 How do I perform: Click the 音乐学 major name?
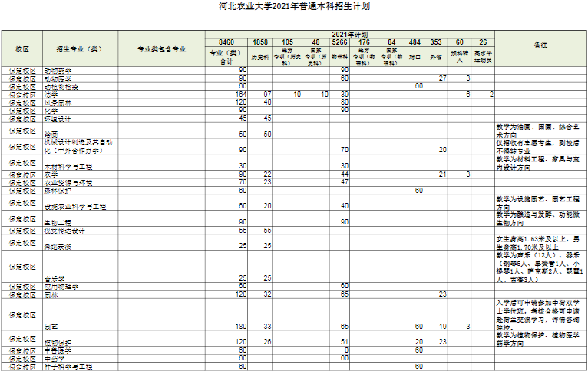tap(54, 278)
